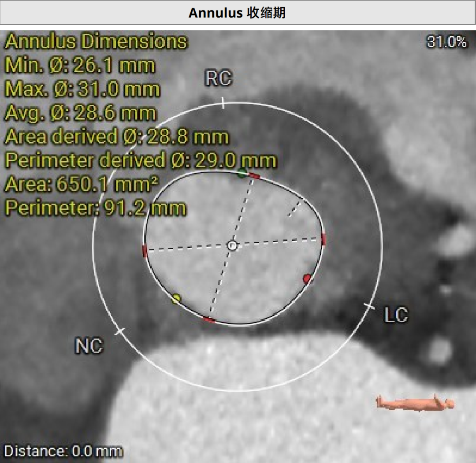The height and width of the screenshot is (463, 476).
Task: Click the green hinge point marker
Action: coord(242,173)
